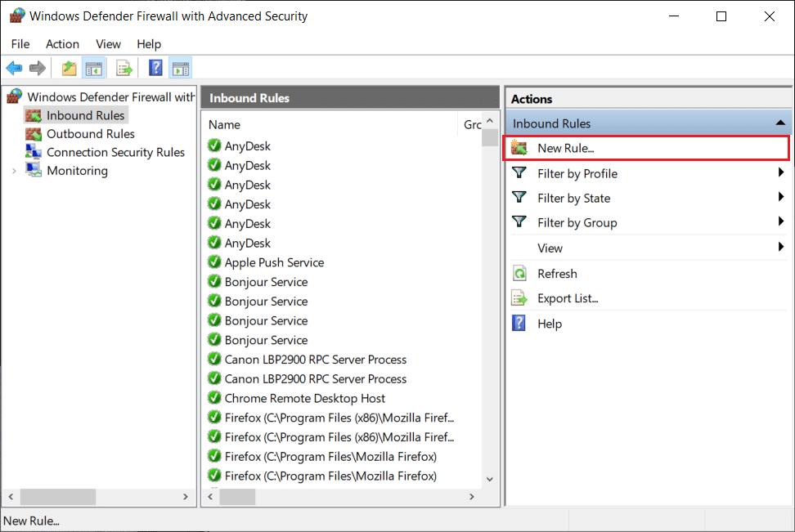This screenshot has height=532, width=795.
Task: Click the Export List toolbar icon
Action: point(124,69)
